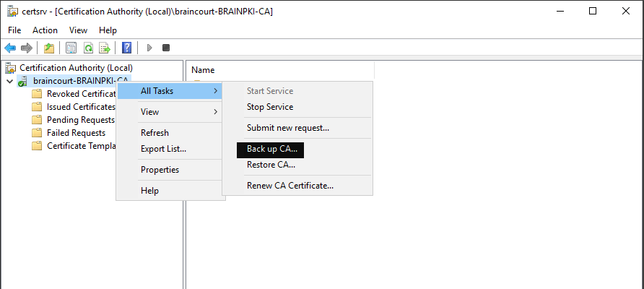This screenshot has height=289, width=644.
Task: Click the certsrv title bar application icon
Action: click(x=12, y=11)
